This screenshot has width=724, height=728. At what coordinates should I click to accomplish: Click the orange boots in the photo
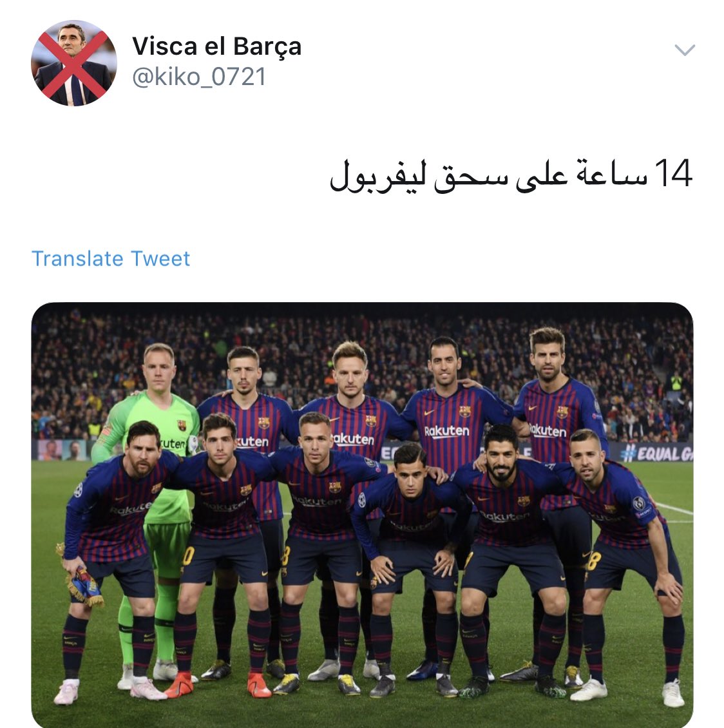tap(219, 685)
